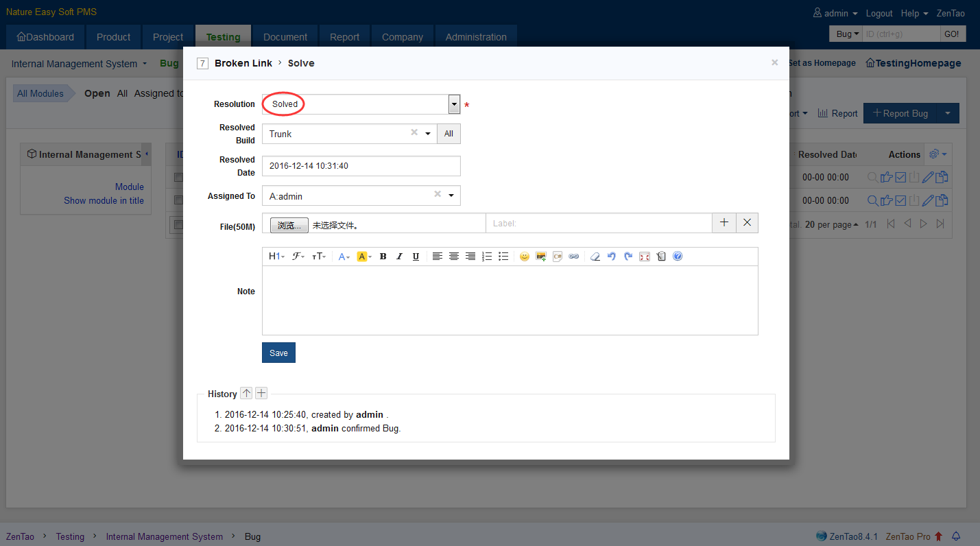The width and height of the screenshot is (980, 546).
Task: Switch to the Administration tab
Action: click(x=476, y=37)
